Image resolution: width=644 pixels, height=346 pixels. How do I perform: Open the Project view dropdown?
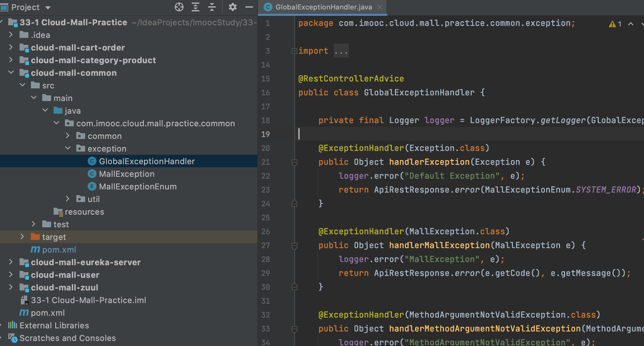point(48,8)
